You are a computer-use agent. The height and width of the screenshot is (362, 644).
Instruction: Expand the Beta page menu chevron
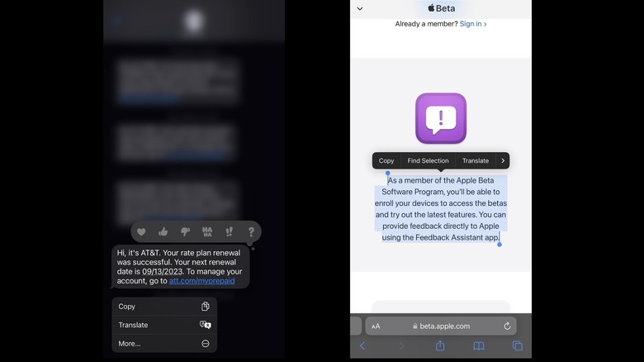tap(360, 8)
